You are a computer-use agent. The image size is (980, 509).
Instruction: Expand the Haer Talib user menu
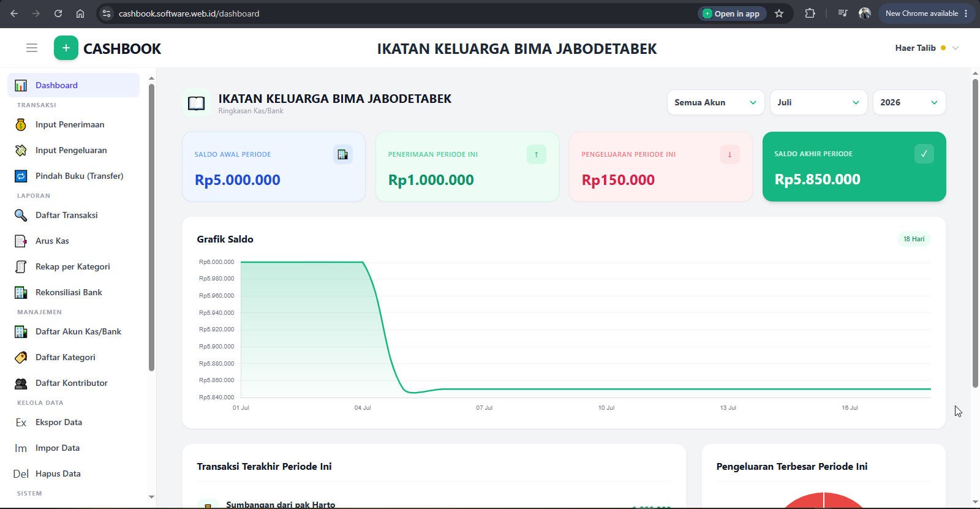927,48
